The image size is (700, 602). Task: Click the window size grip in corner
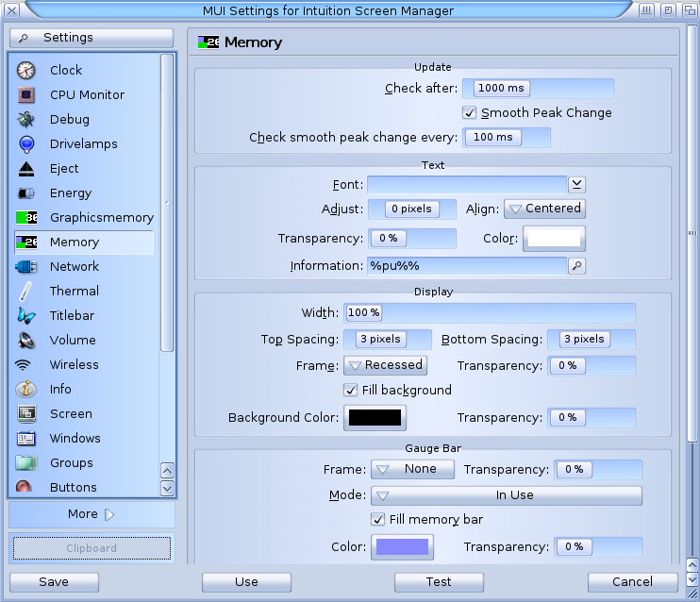(692, 594)
